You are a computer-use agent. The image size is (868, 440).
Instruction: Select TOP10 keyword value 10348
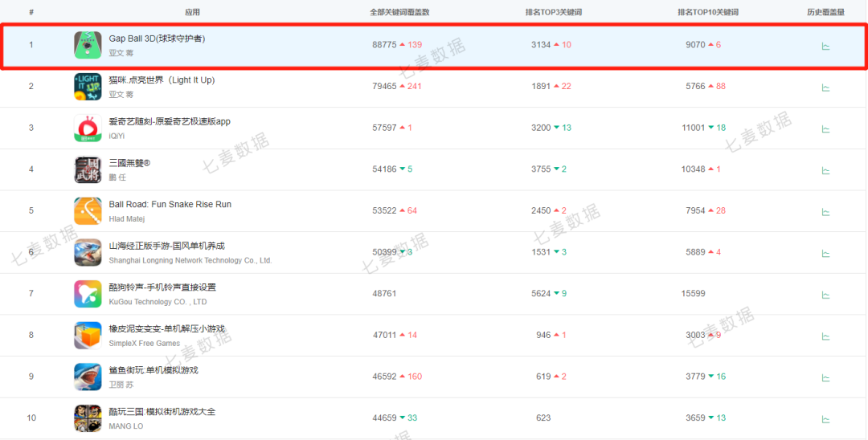tap(693, 169)
